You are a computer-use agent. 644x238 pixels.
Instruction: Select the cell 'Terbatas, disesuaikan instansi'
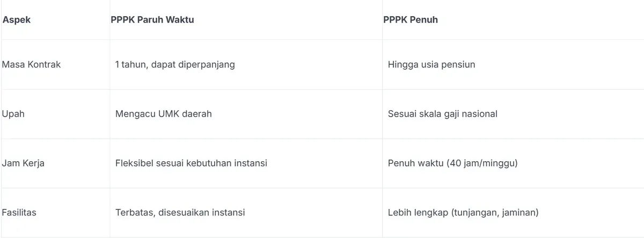[x=180, y=213]
